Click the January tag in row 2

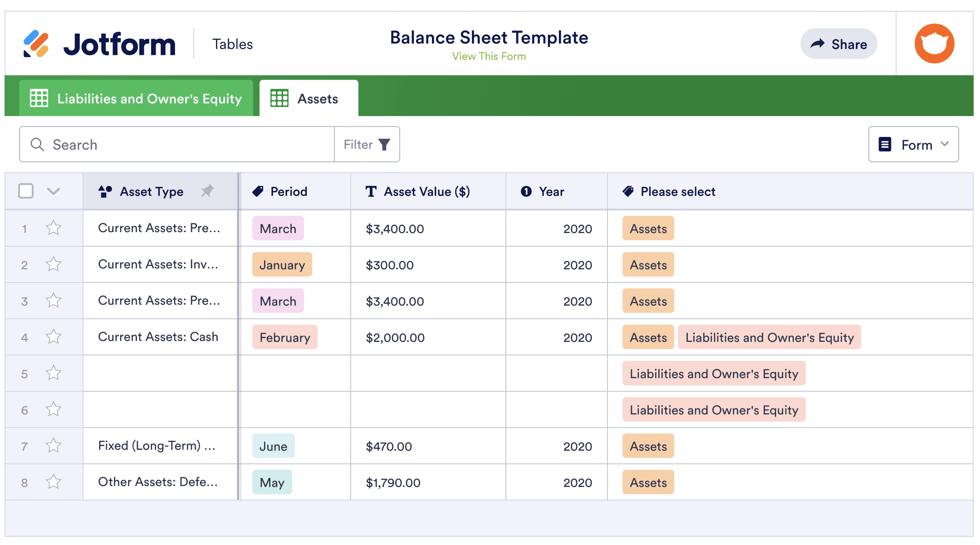click(x=282, y=264)
